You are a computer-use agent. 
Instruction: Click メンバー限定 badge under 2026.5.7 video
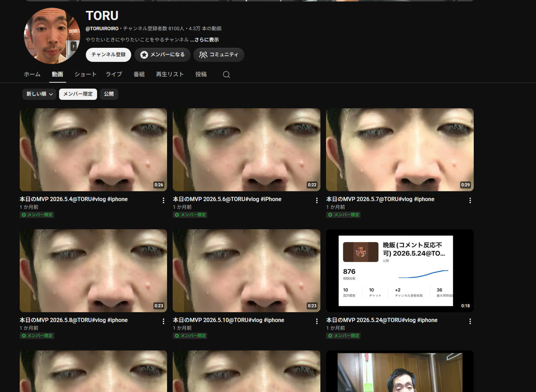point(343,215)
